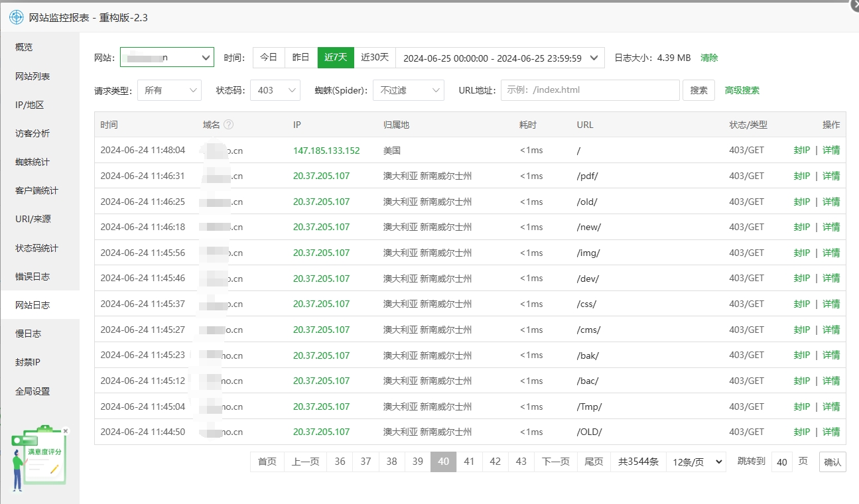Click IP link in /cms/ row
This screenshot has width=859, height=504.
pyautogui.click(x=321, y=330)
